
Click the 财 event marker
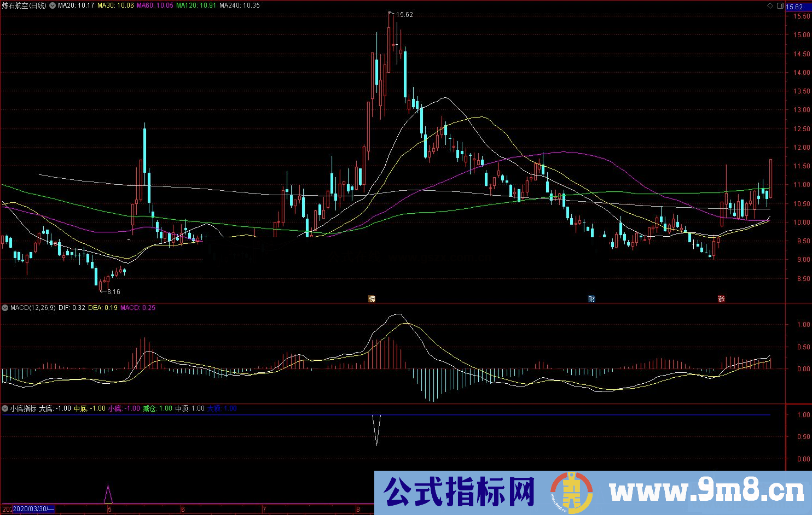coord(591,299)
